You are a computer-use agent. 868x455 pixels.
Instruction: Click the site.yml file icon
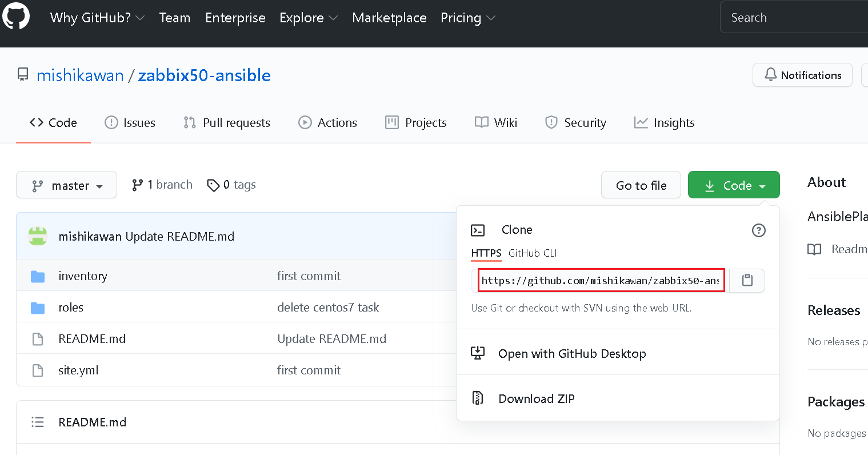(38, 370)
